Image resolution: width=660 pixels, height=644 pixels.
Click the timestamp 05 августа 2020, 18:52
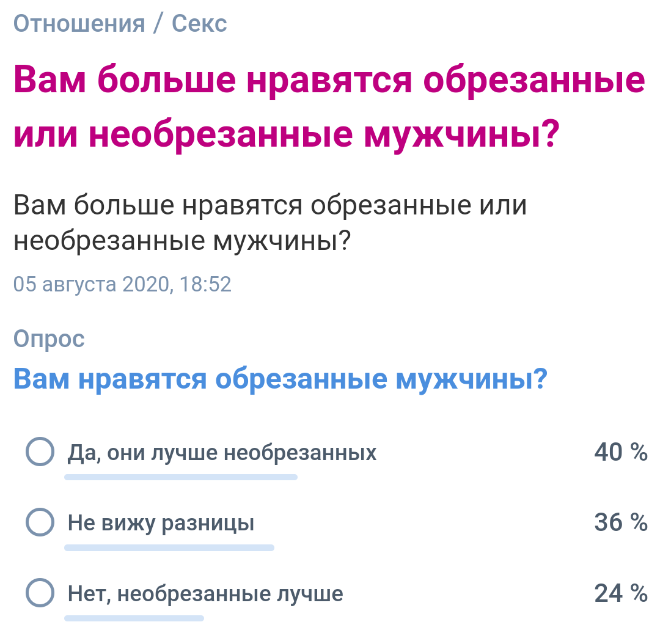click(122, 284)
